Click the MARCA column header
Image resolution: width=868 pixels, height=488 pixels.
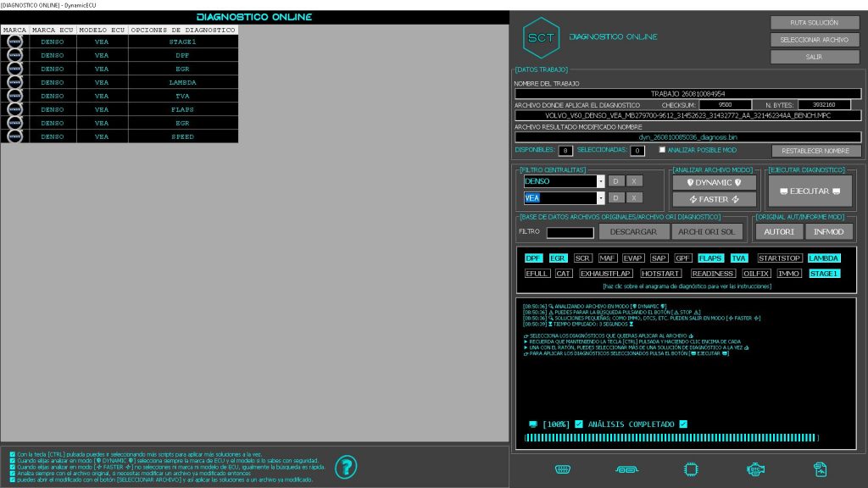point(15,30)
